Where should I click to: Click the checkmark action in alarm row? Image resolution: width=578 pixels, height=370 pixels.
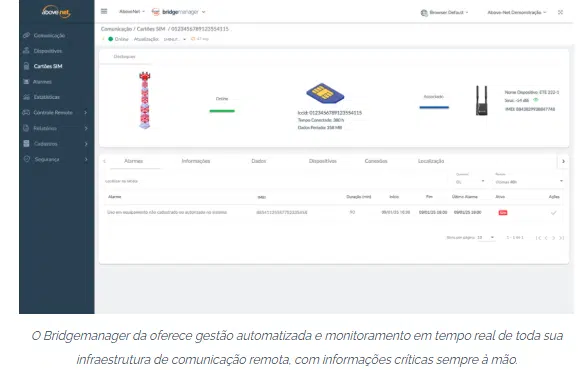(x=554, y=213)
